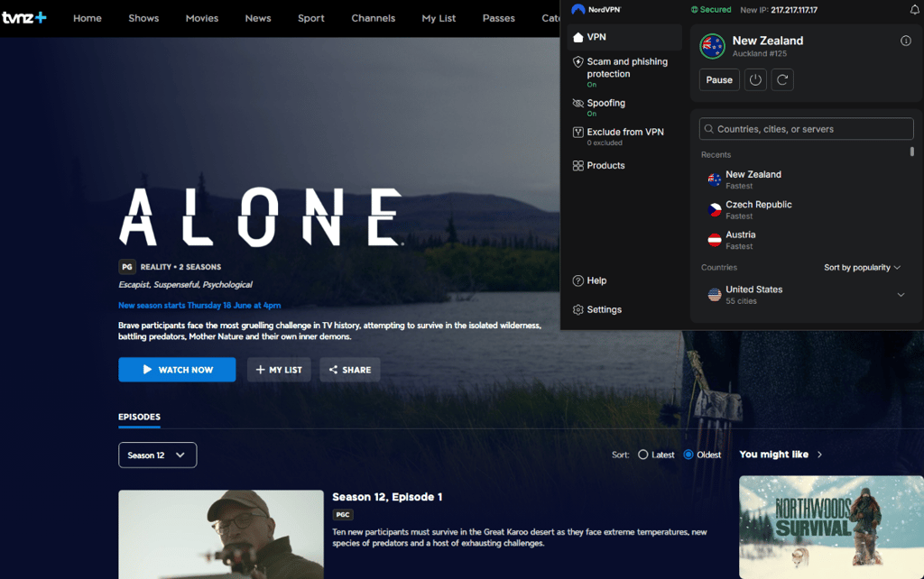Click the power disconnect icon button

(x=755, y=79)
